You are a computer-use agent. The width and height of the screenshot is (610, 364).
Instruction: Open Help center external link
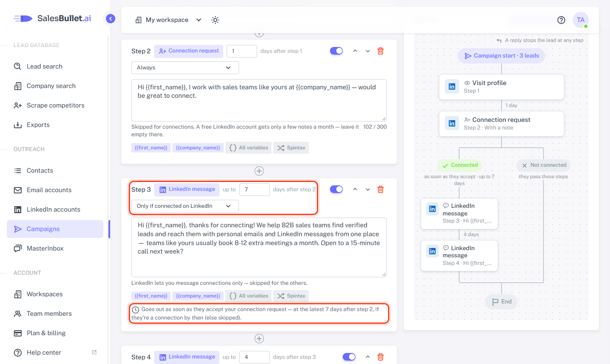[x=55, y=353]
